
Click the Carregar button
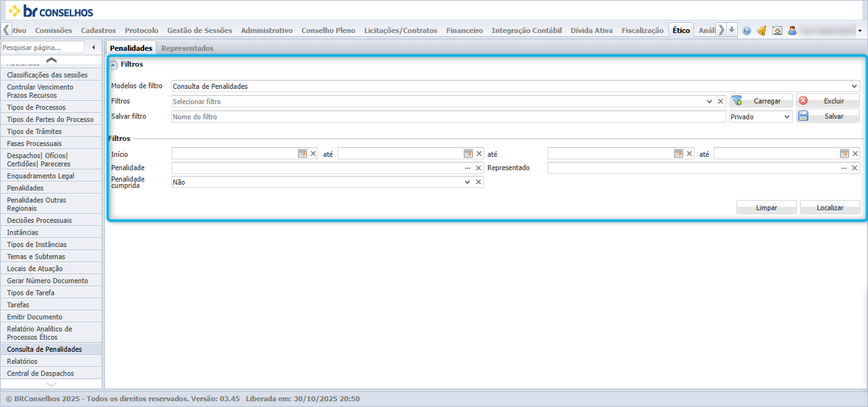click(761, 101)
